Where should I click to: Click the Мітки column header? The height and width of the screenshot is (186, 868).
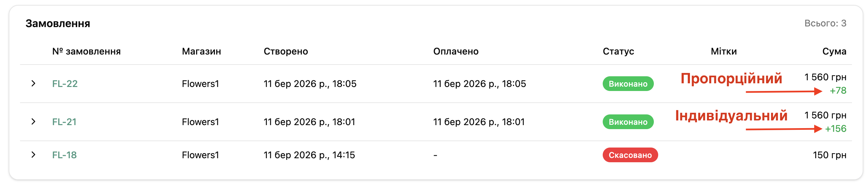pos(723,51)
